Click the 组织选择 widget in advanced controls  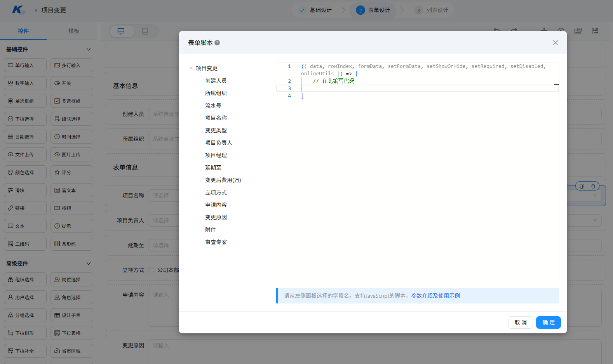tap(25, 279)
